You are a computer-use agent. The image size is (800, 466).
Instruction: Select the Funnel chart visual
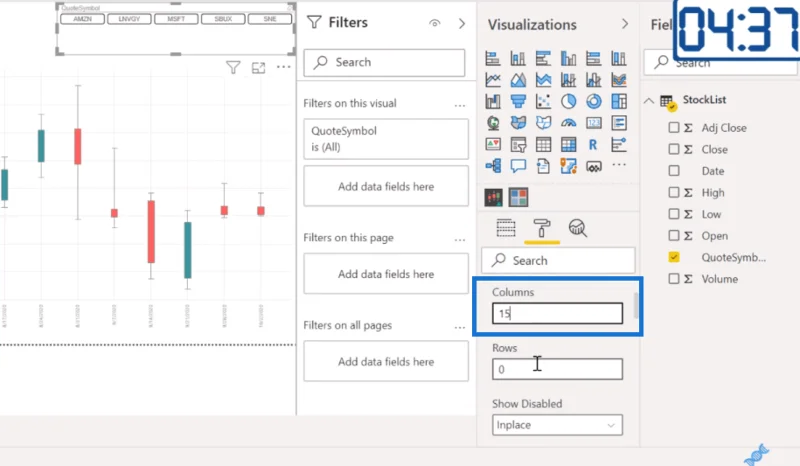tap(518, 102)
